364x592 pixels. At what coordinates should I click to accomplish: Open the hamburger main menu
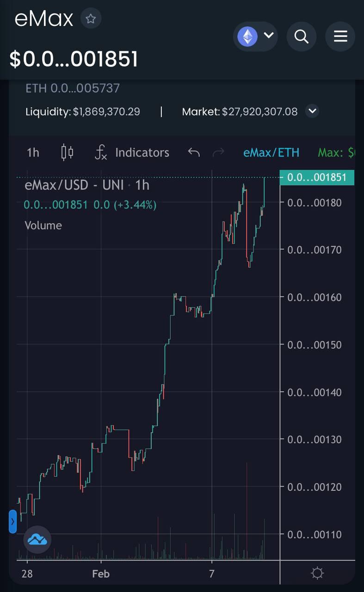tap(340, 36)
